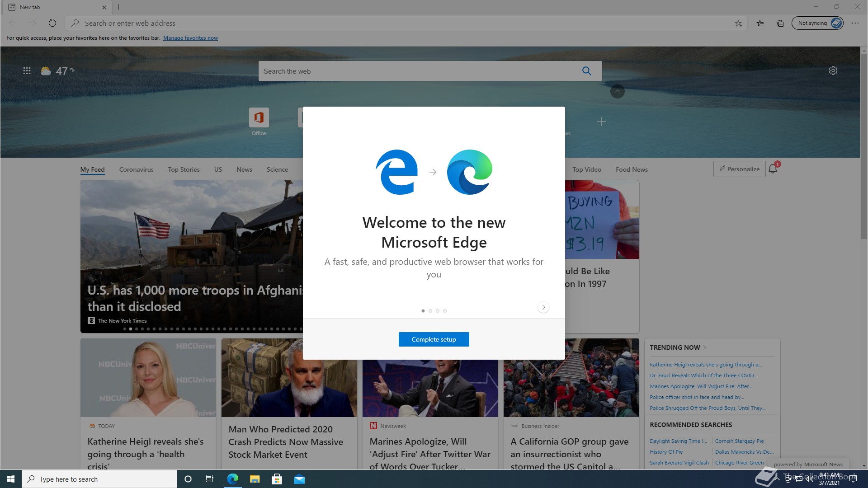
Task: Switch to the Top Stories tab
Action: click(x=184, y=169)
